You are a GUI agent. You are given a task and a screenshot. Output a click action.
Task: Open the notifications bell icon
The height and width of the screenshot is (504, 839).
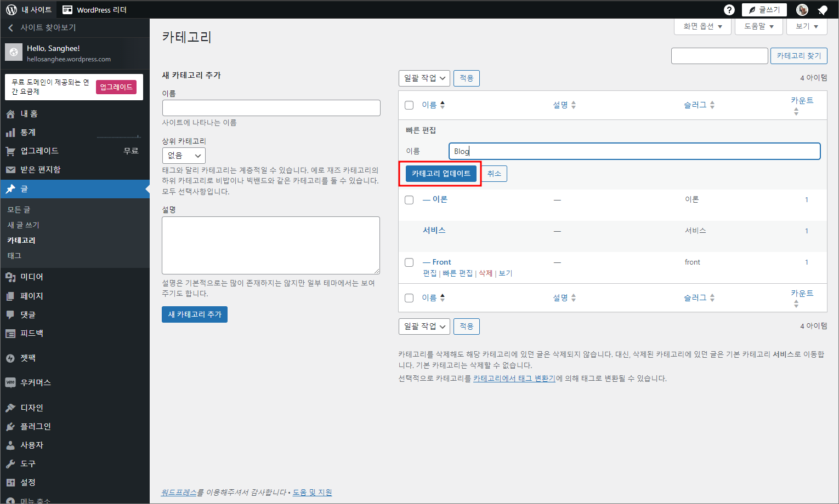[x=823, y=10]
